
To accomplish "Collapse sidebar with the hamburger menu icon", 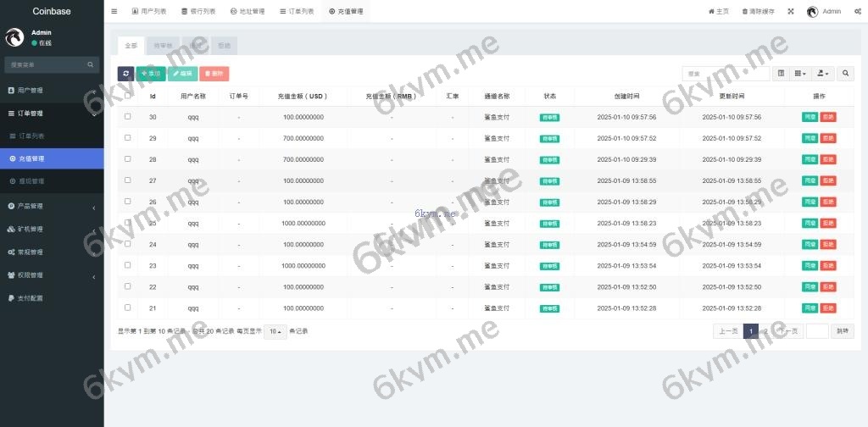I will tap(114, 12).
